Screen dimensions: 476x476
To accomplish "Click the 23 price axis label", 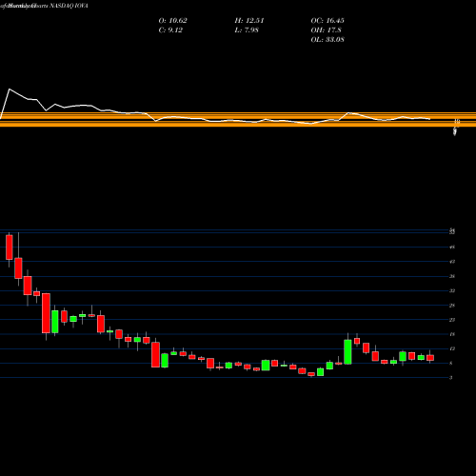I will point(452,320).
